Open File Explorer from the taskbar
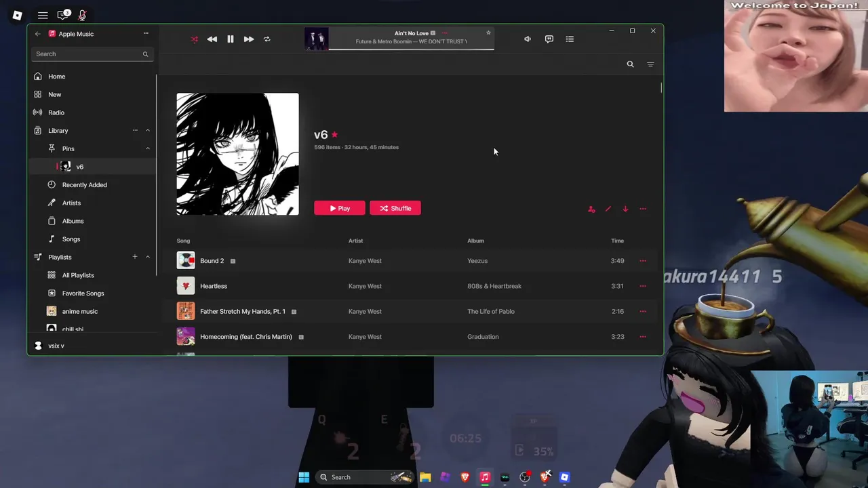 [x=425, y=477]
